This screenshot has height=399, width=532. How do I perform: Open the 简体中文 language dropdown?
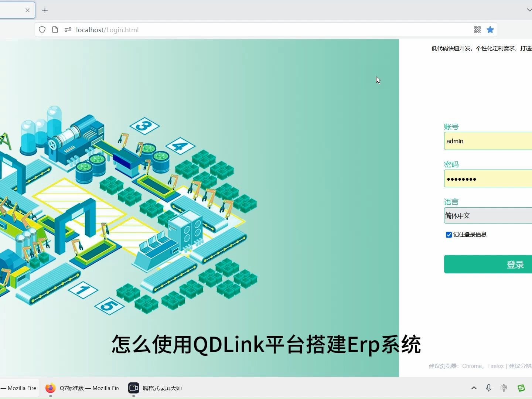488,215
